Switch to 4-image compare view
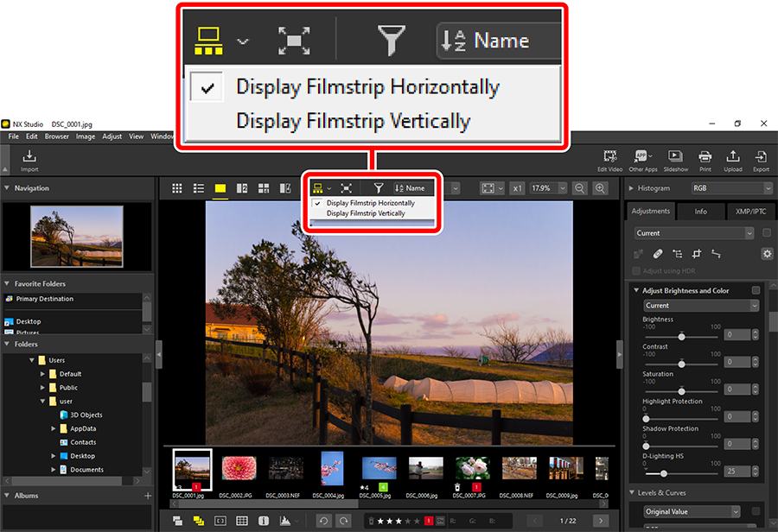This screenshot has height=532, width=778. (x=264, y=188)
